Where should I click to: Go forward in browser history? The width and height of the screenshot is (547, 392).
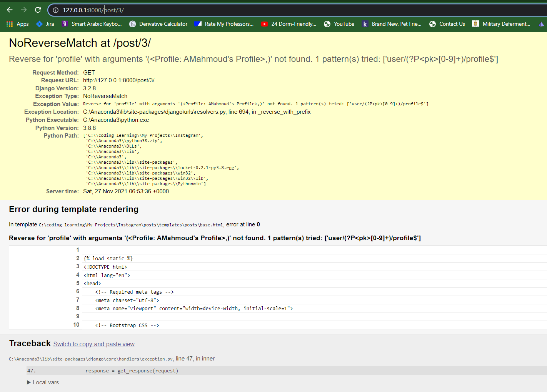click(24, 10)
